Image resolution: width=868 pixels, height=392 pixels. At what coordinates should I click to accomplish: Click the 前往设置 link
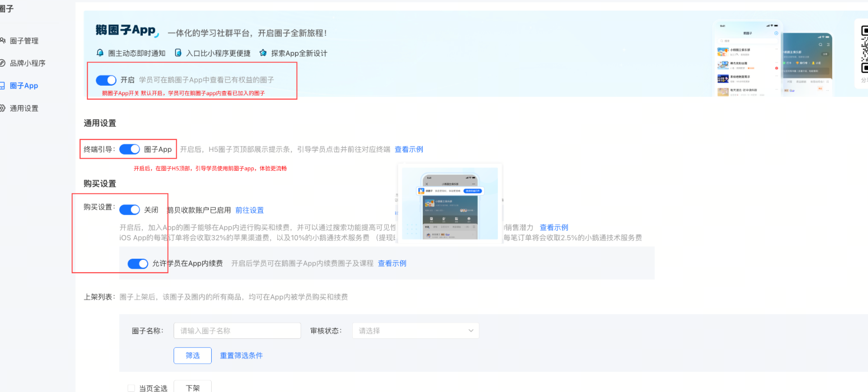249,209
